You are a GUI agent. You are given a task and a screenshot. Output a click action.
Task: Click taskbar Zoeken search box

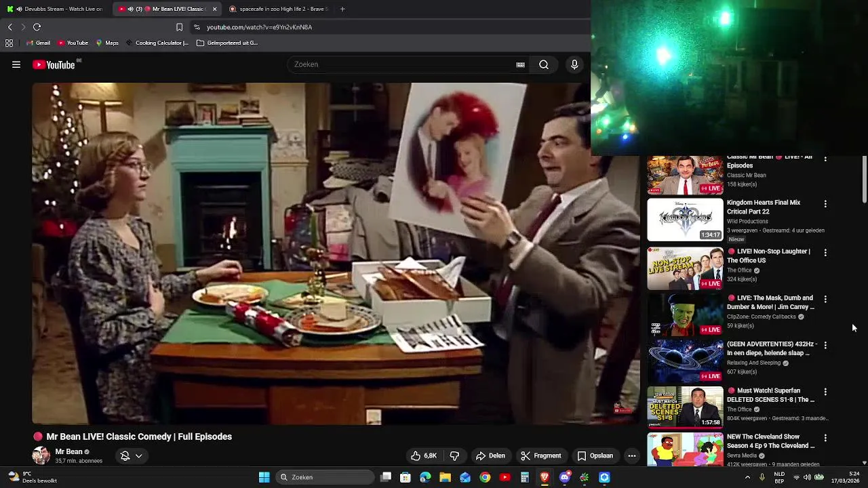tap(325, 477)
